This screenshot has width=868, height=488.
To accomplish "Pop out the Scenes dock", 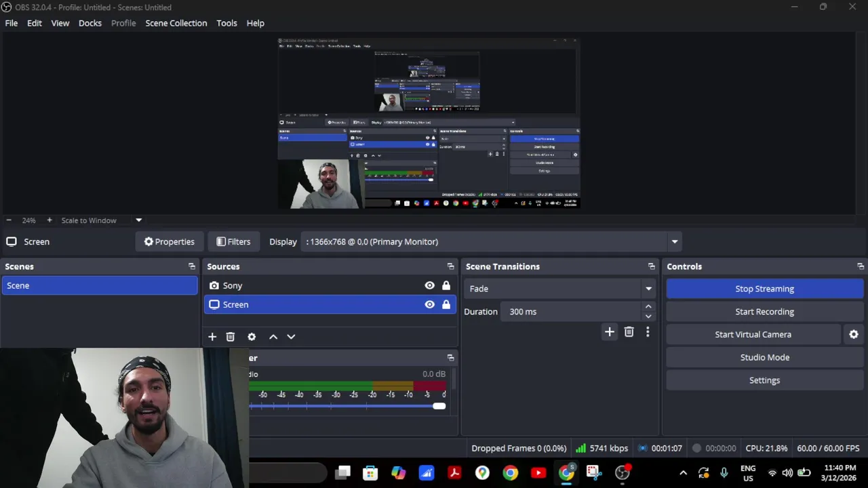I will coord(192,266).
